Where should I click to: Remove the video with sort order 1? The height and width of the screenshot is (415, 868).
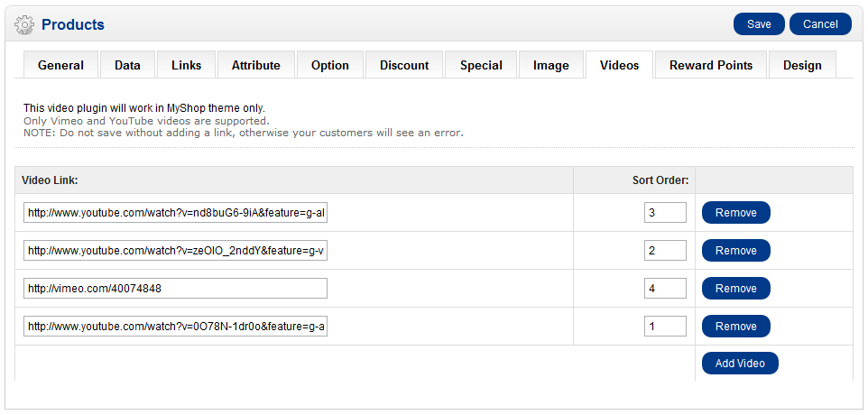(x=735, y=327)
